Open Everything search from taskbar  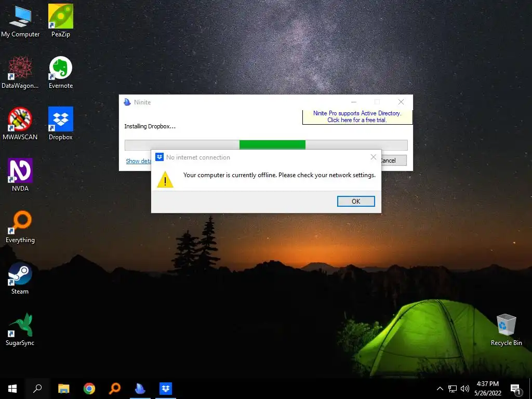115,389
